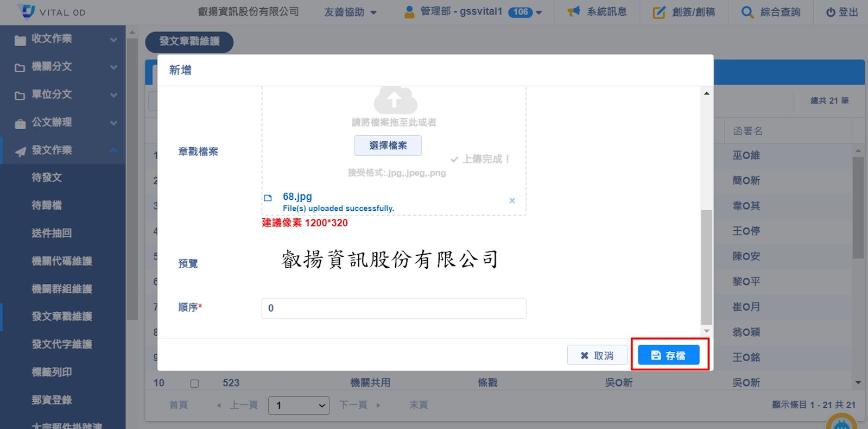Remove uploaded file 68.jpg with x icon
868x429 pixels.
(x=512, y=201)
